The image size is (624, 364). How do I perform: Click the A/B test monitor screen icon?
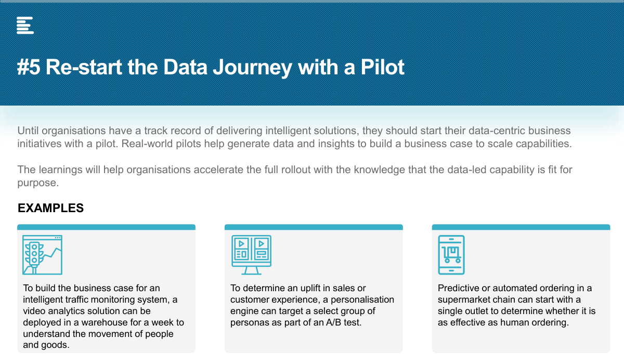(252, 255)
